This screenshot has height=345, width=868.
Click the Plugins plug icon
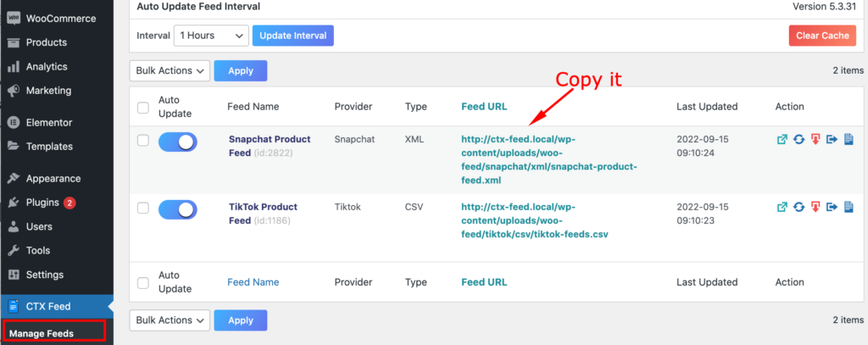coord(14,203)
